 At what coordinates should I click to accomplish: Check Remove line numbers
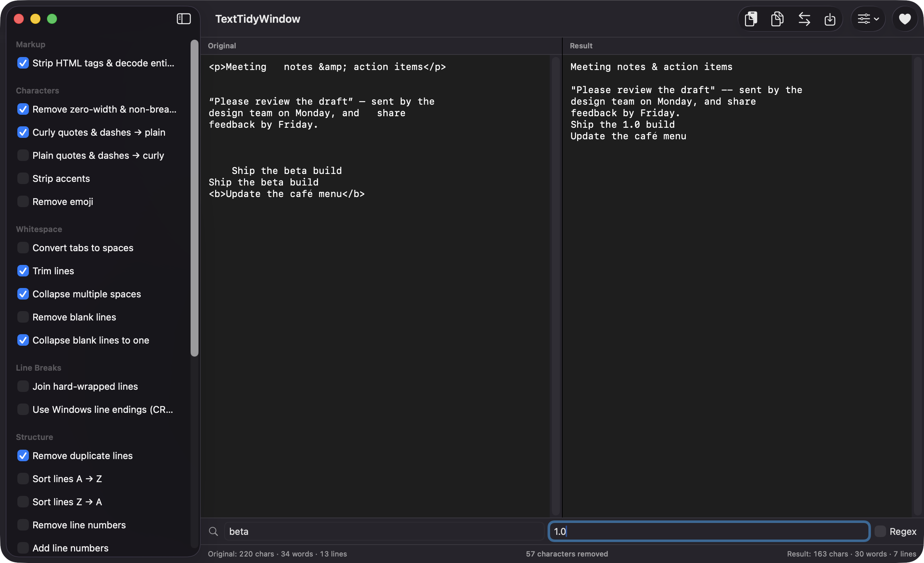pos(23,525)
